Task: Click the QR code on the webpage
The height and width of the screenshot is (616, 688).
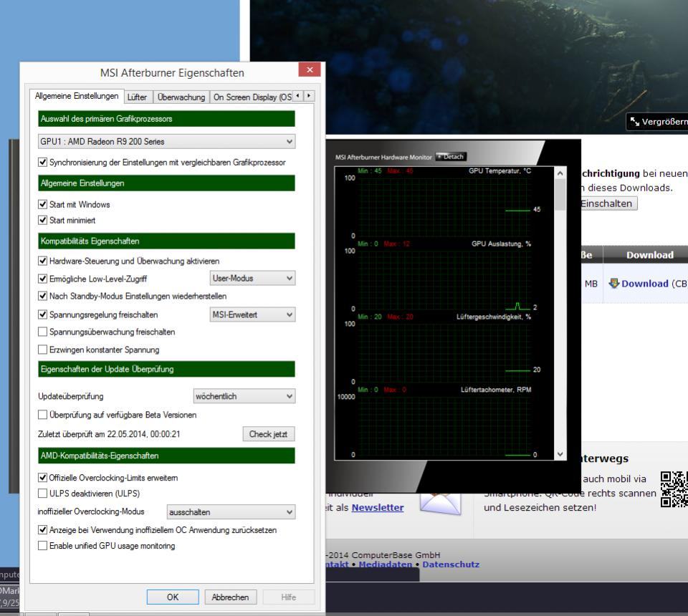Action: click(674, 489)
